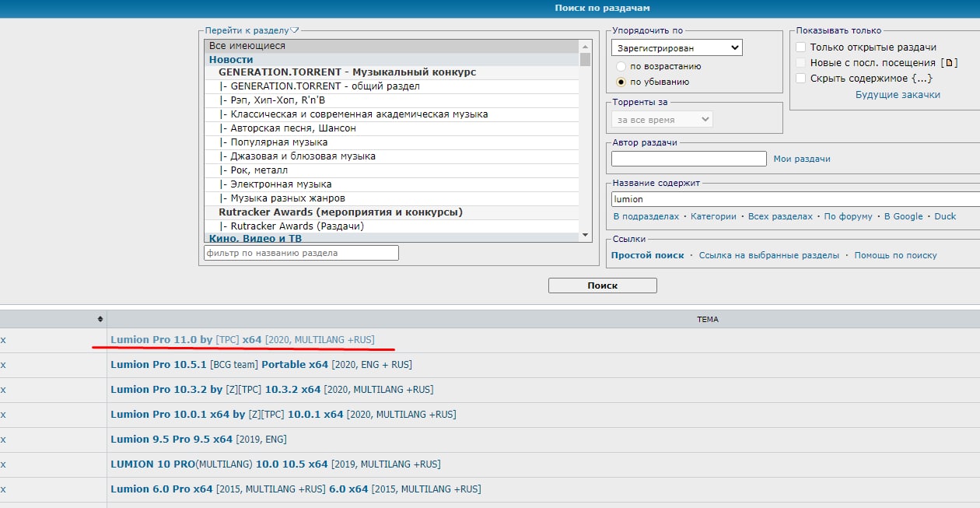Click фильтр по названию раздела field
This screenshot has width=980, height=508.
[301, 253]
